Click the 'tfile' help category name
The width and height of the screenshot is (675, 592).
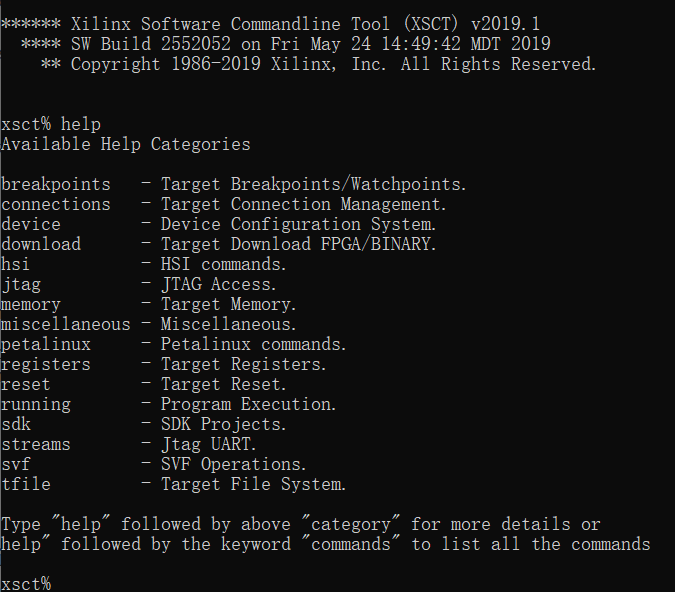26,484
